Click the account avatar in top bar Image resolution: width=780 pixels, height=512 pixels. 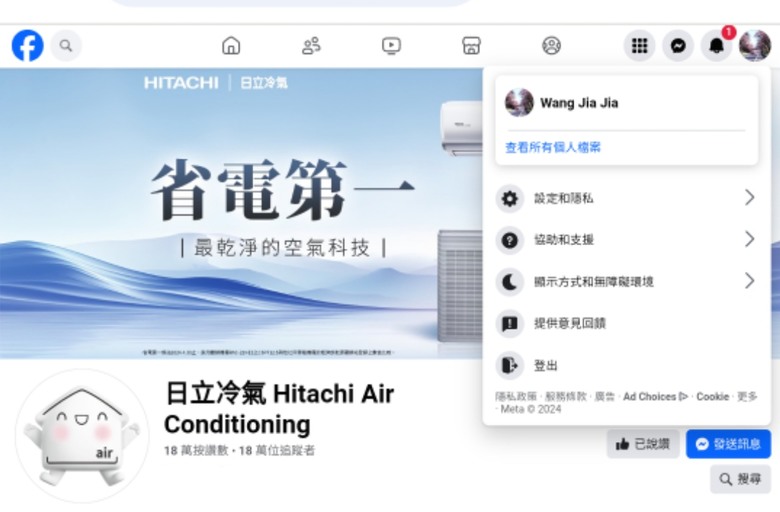(755, 46)
